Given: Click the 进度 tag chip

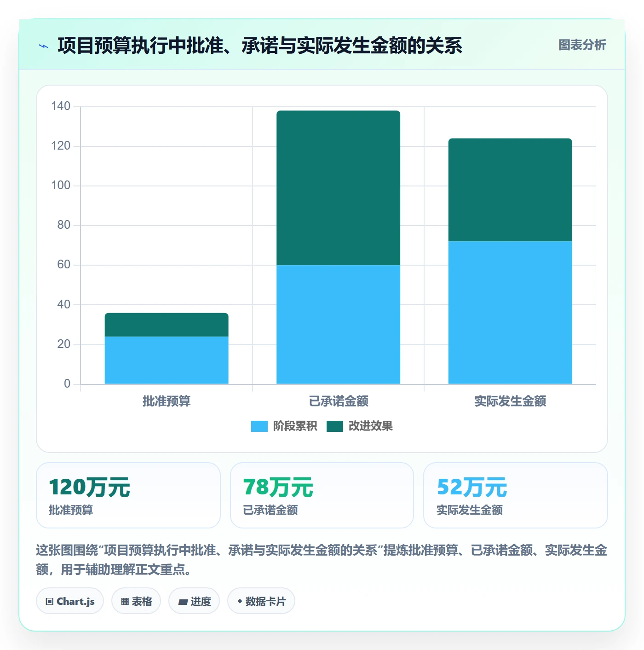Looking at the screenshot, I should 194,601.
